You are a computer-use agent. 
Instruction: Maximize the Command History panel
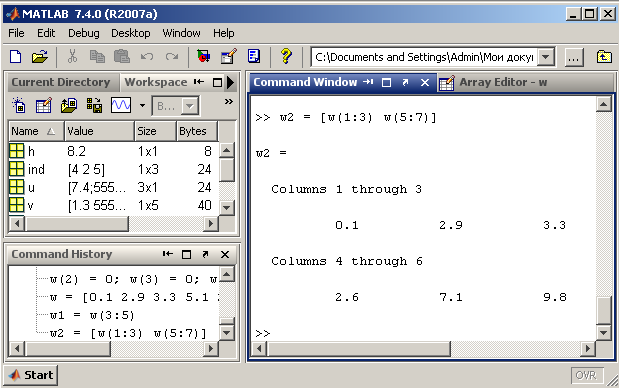(186, 255)
